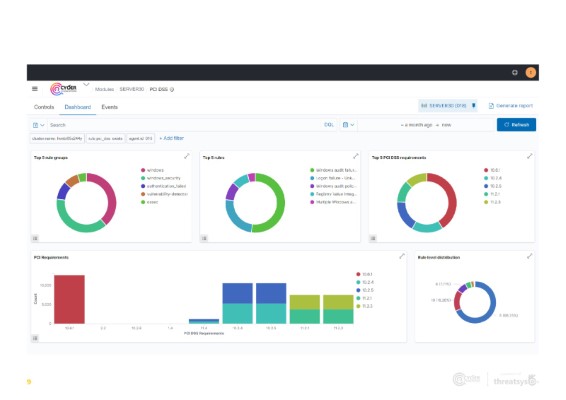Screen dimensions: 566x400
Task: Expand the PCI Requirements panel
Action: click(x=402, y=256)
